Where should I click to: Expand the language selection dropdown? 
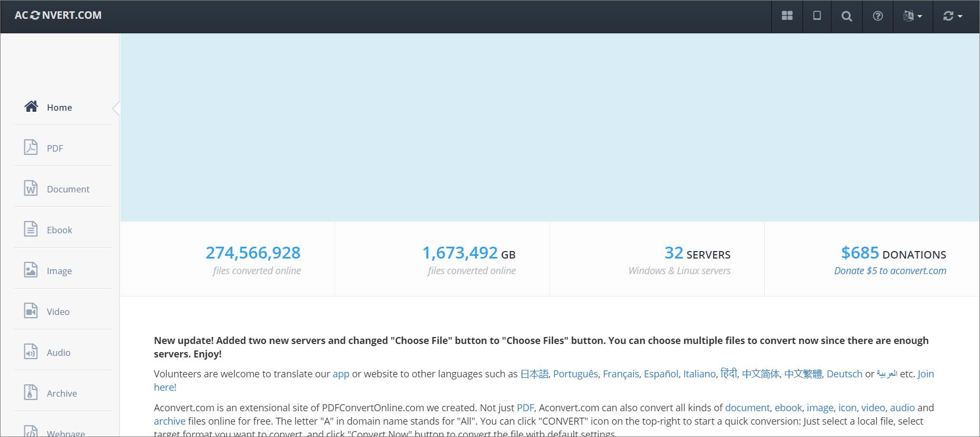coord(913,16)
